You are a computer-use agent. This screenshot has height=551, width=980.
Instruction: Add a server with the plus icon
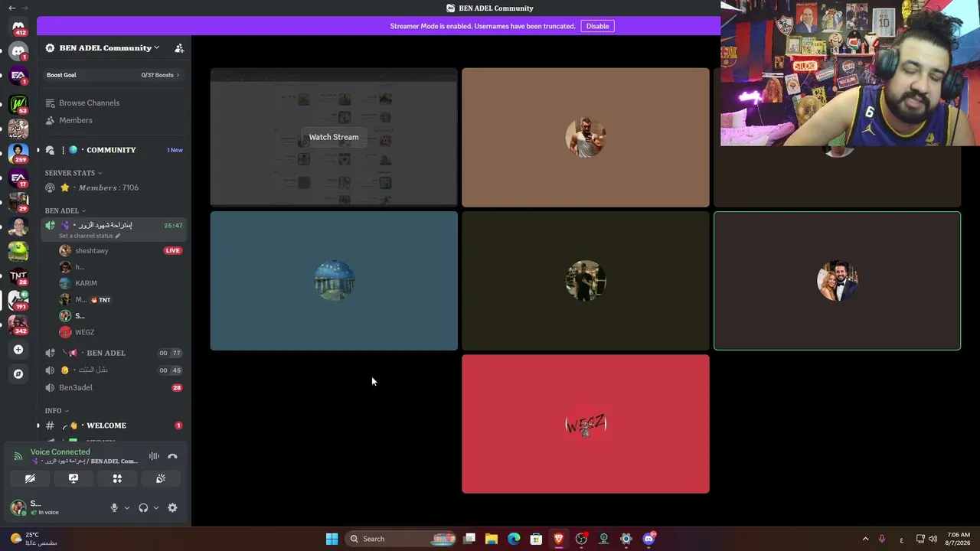[x=18, y=350]
